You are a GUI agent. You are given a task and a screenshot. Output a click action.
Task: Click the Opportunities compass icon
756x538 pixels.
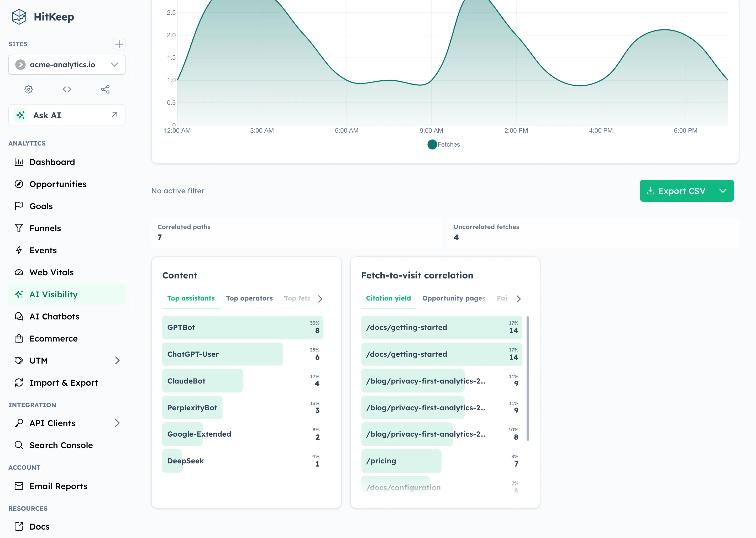pyautogui.click(x=19, y=184)
